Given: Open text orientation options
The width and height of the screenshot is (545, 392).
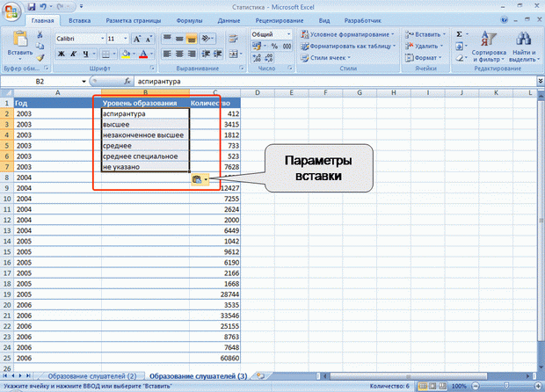Looking at the screenshot, I should [x=207, y=38].
